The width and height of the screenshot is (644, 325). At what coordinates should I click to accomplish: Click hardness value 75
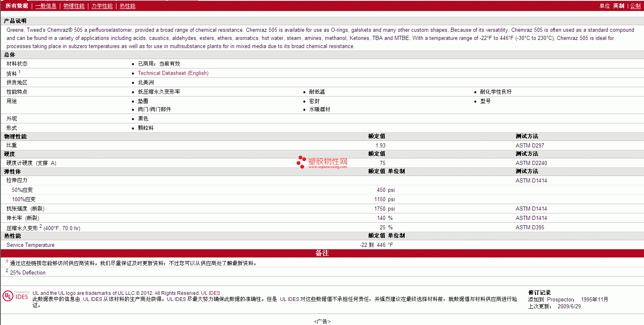[x=382, y=163]
